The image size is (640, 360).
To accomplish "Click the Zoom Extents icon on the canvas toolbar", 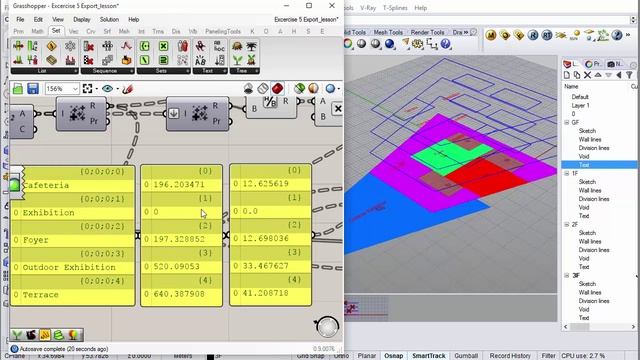I will coord(87,89).
